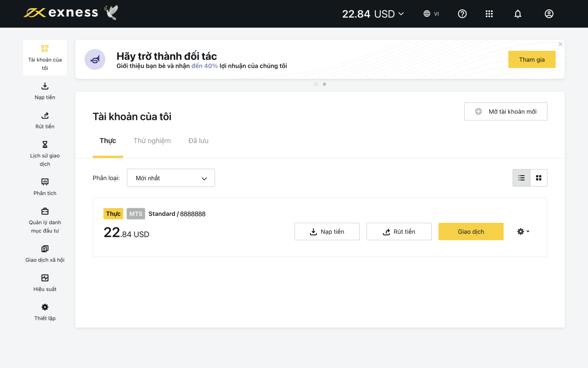Open the user profile icon
This screenshot has width=588, height=368.
pyautogui.click(x=549, y=14)
